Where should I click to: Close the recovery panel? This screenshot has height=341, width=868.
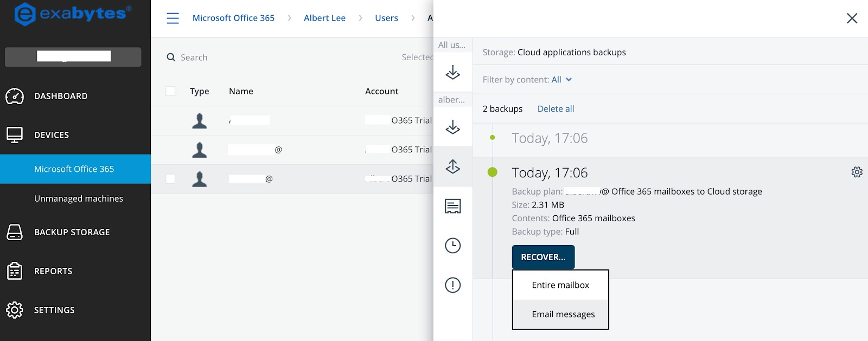pyautogui.click(x=852, y=18)
